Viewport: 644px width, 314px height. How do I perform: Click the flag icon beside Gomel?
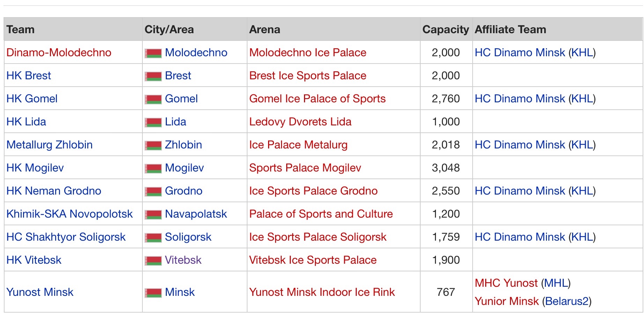[x=153, y=99]
